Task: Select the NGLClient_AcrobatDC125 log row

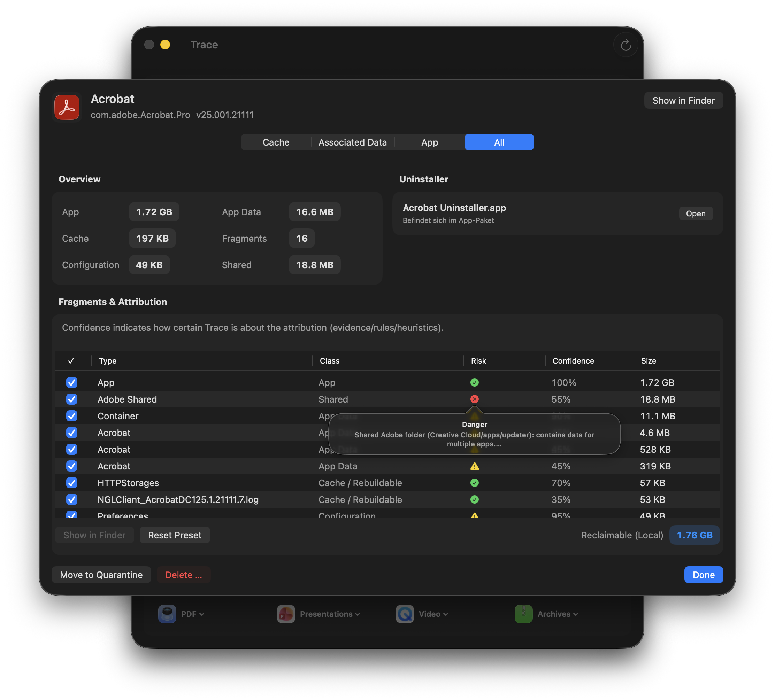Action: pyautogui.click(x=178, y=499)
